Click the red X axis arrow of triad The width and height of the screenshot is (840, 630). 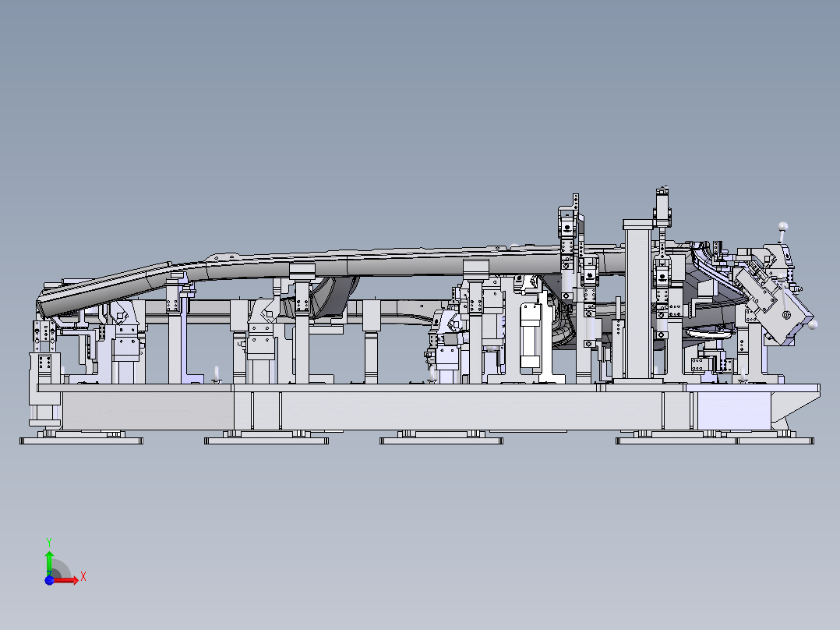pyautogui.click(x=66, y=581)
